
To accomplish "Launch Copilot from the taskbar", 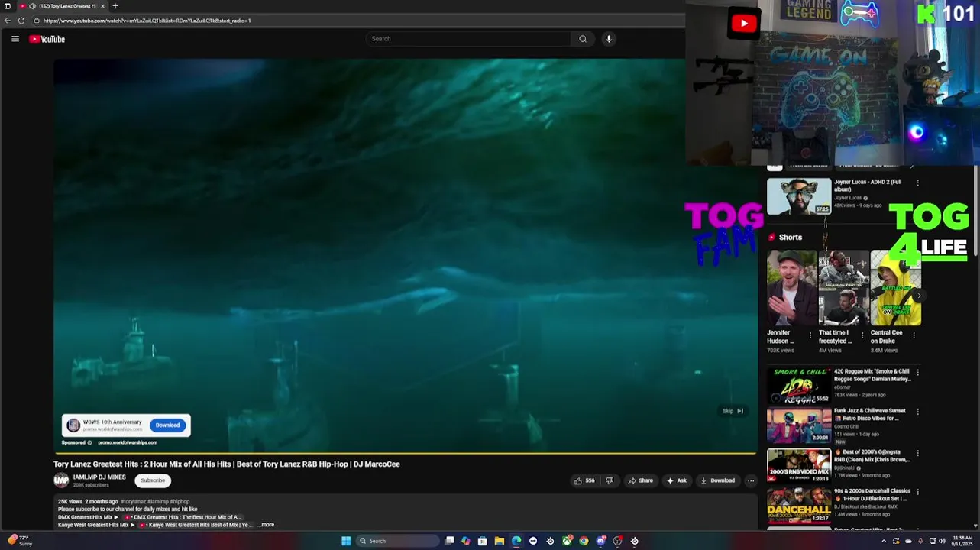I will (466, 541).
